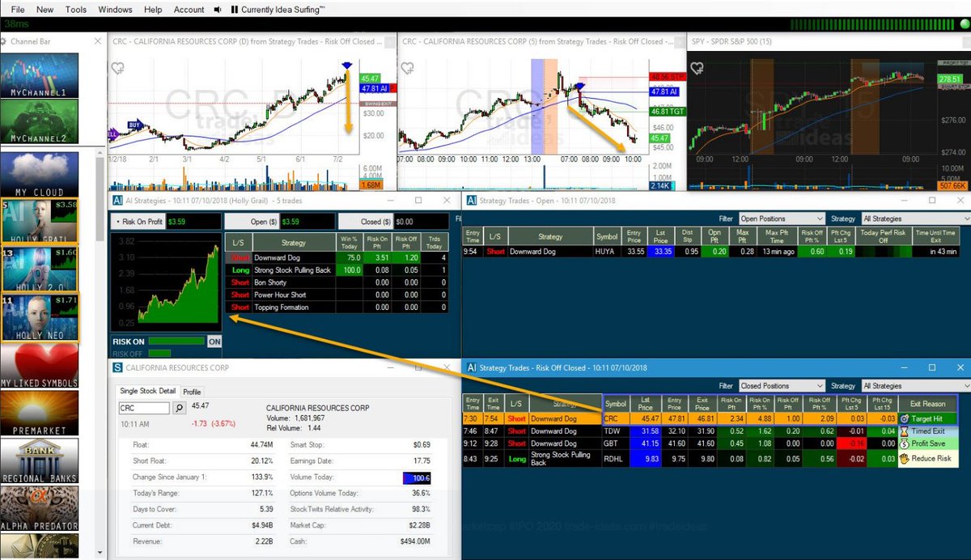Click the CRC symbol input field
Screen dimensions: 971x560
(144, 409)
